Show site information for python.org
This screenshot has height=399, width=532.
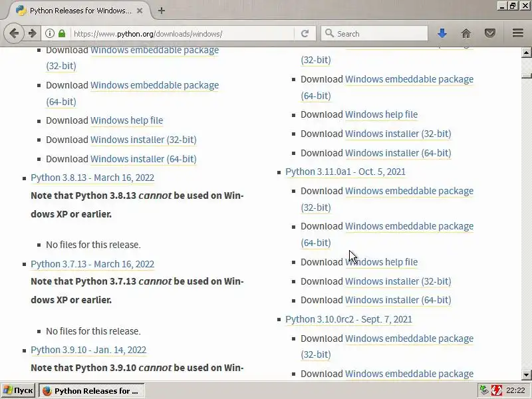pos(50,33)
